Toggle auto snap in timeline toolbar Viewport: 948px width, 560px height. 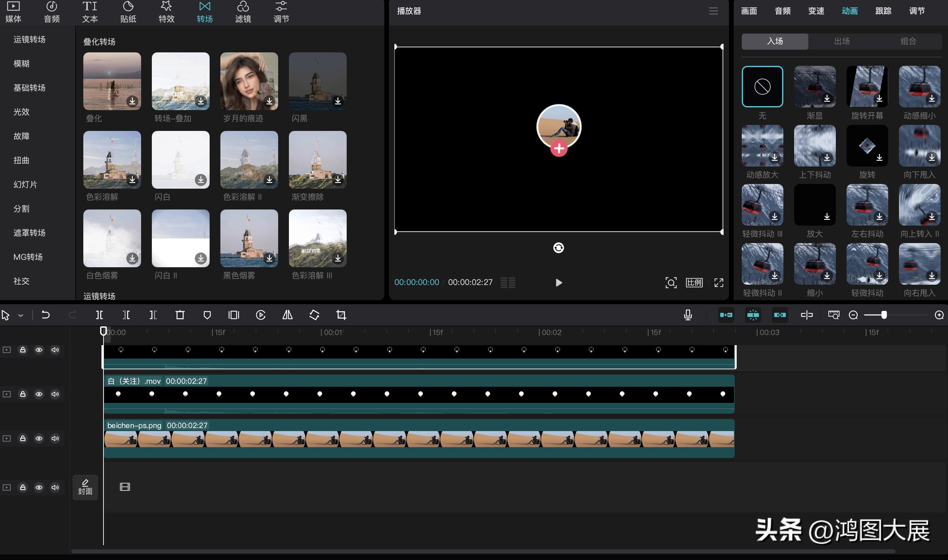click(753, 315)
